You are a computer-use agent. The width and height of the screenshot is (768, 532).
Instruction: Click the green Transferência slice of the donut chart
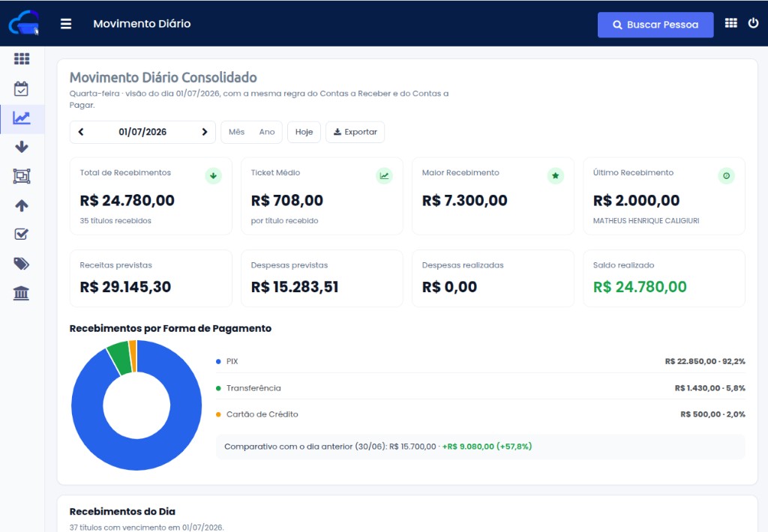pos(120,357)
